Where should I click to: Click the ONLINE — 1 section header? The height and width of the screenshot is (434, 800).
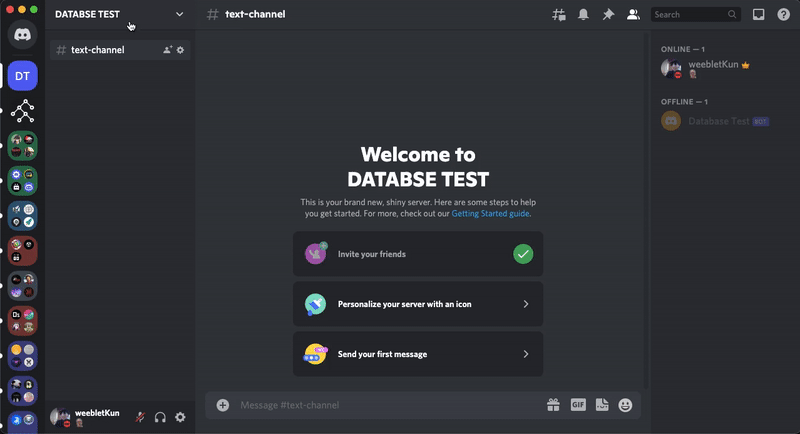pos(683,49)
